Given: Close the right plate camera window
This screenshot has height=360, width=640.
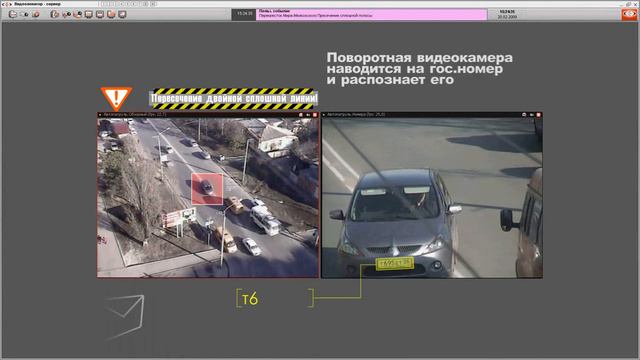Looking at the screenshot, I should pos(538,115).
